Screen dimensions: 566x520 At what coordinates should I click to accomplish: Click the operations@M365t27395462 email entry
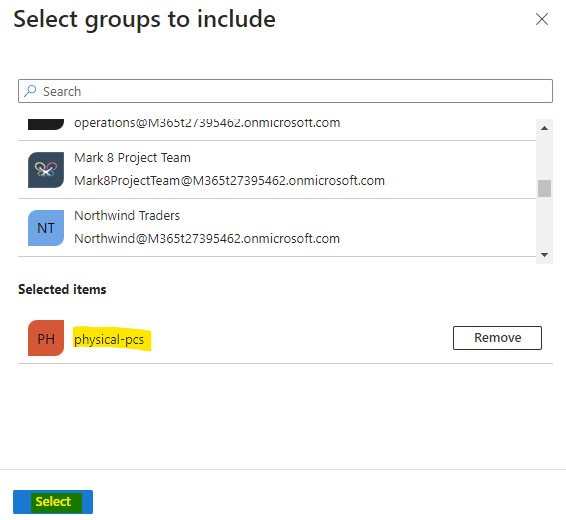point(207,123)
